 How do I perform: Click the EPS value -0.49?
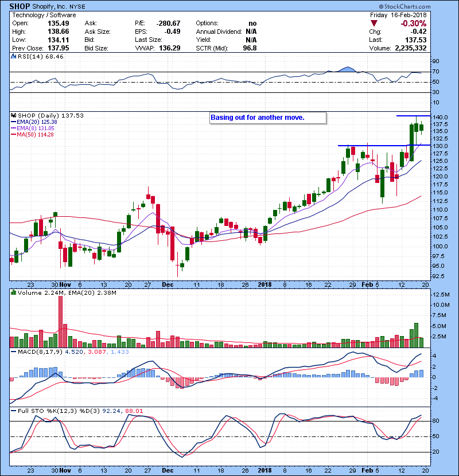tap(172, 32)
